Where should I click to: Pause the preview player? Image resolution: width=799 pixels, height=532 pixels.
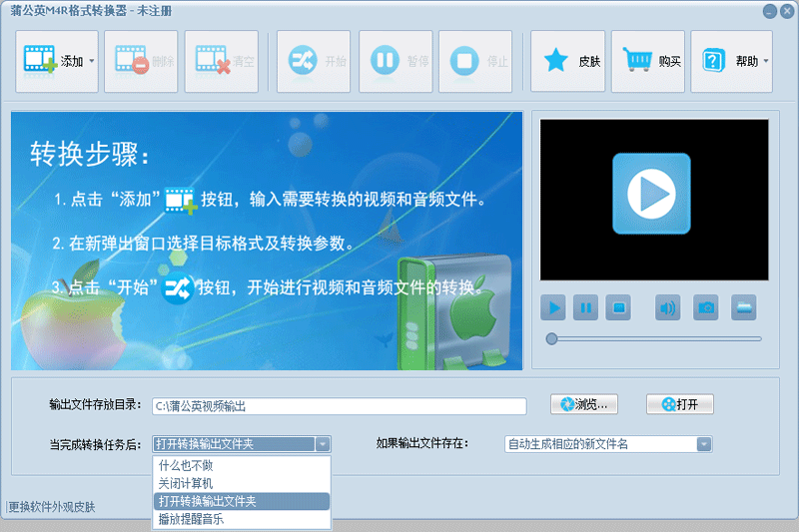[585, 307]
